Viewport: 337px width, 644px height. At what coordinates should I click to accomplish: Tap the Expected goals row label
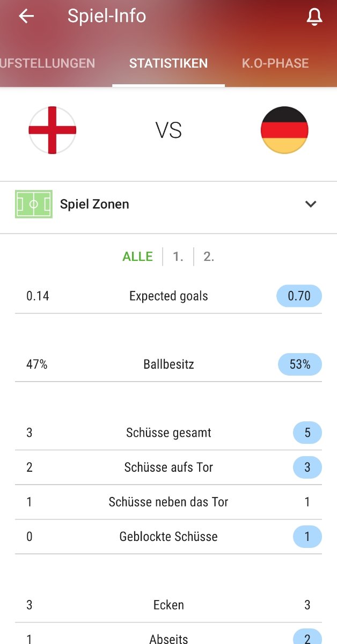pyautogui.click(x=169, y=296)
